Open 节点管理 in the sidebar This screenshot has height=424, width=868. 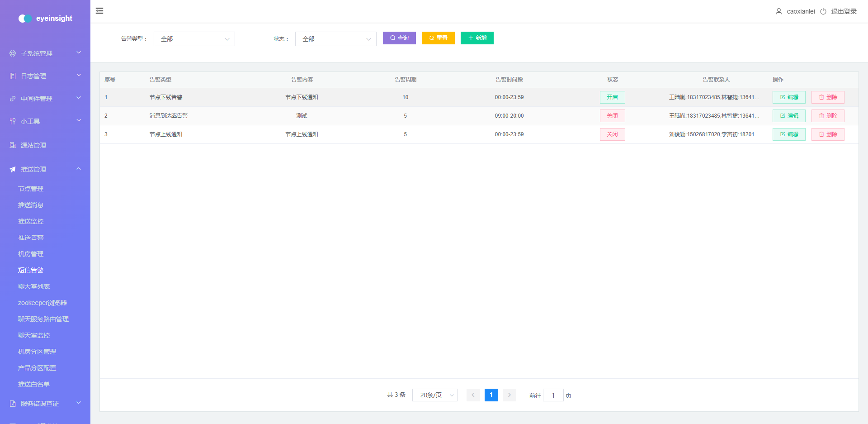coord(31,189)
